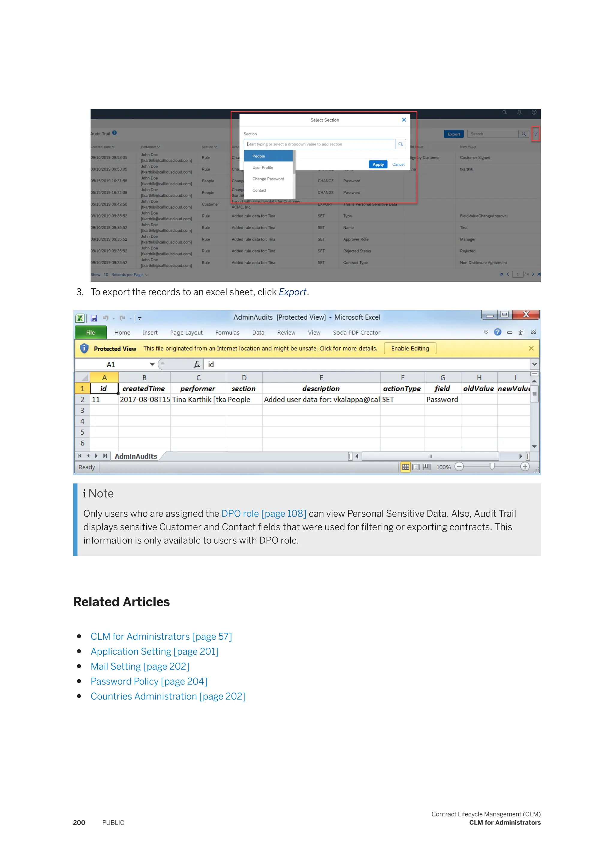This screenshot has height=868, width=614.
Task: Switch to Page Layout view icon in status bar
Action: click(416, 467)
